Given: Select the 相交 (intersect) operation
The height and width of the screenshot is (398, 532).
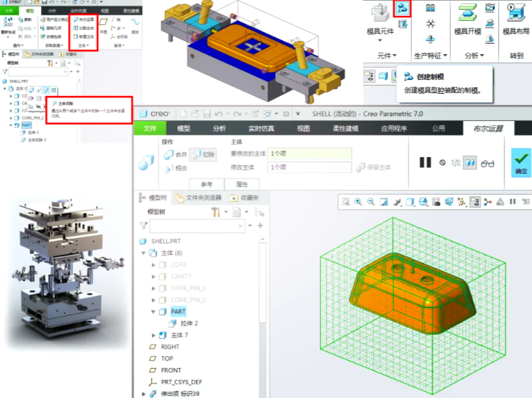Looking at the screenshot, I should tap(175, 168).
